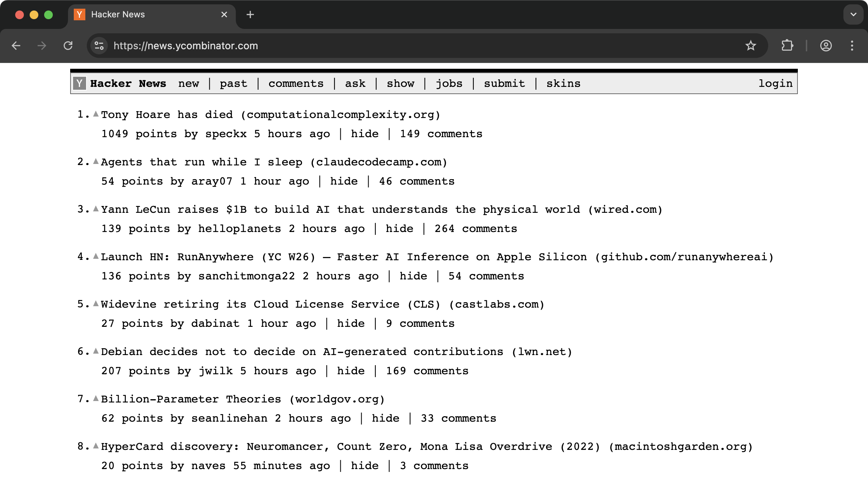
Task: Open Chrome three-dot menu
Action: [x=852, y=46]
